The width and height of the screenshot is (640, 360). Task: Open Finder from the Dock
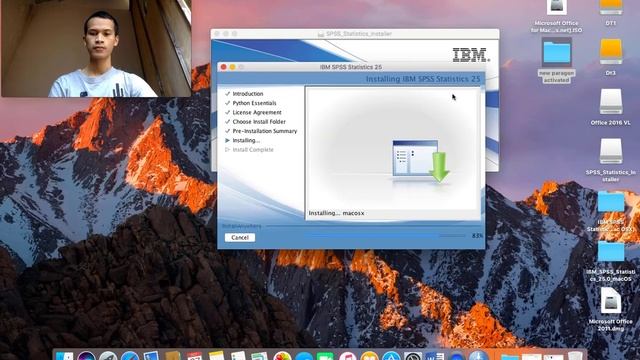point(64,356)
